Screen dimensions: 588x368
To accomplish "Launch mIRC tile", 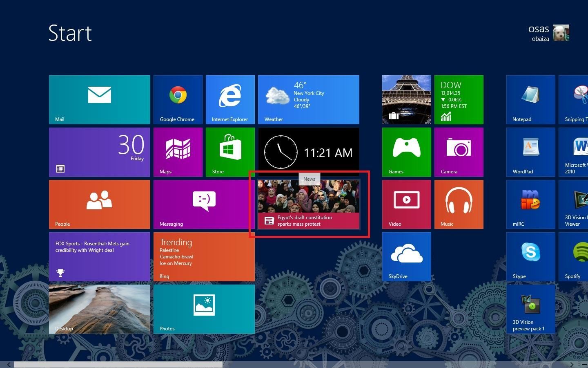I will click(531, 204).
